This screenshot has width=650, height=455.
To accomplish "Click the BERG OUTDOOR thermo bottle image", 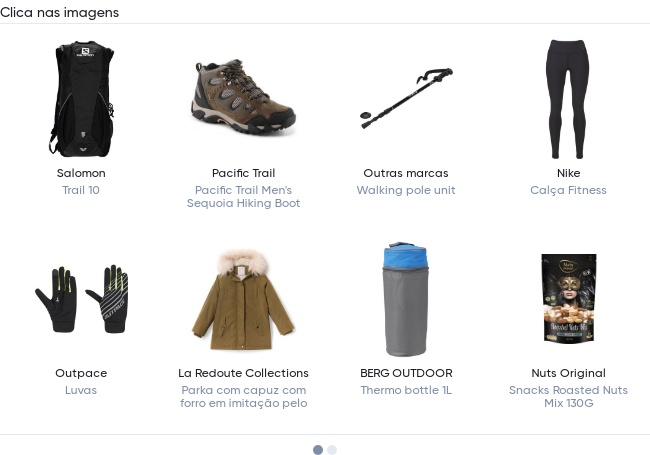I will click(x=406, y=299).
